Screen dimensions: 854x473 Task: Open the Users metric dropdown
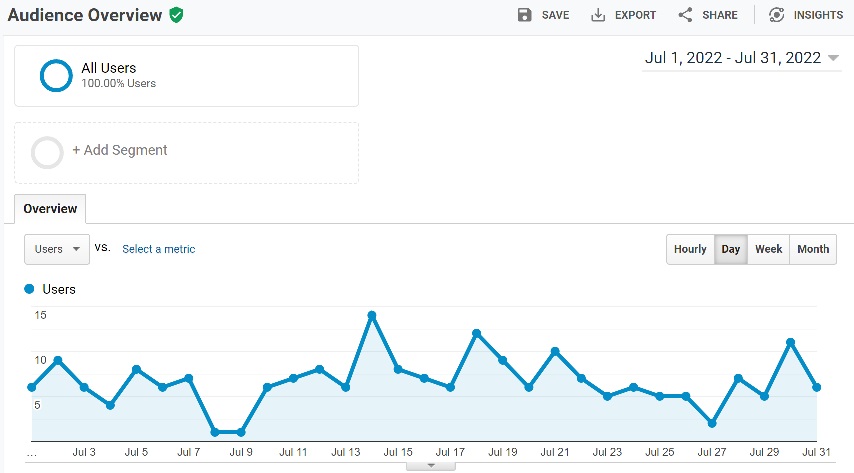coord(57,249)
